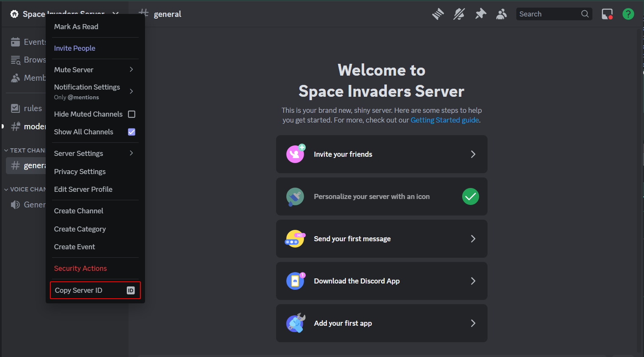
Task: Click the Members people icon
Action: [x=16, y=78]
